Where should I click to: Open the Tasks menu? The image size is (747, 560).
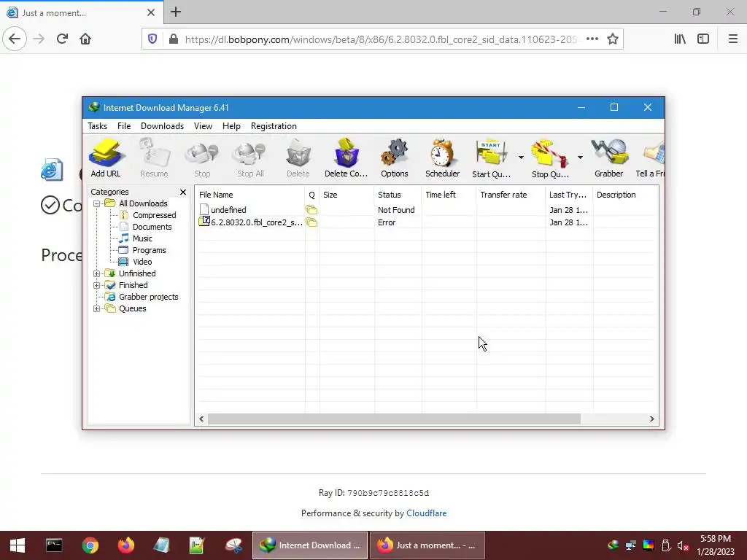97,126
